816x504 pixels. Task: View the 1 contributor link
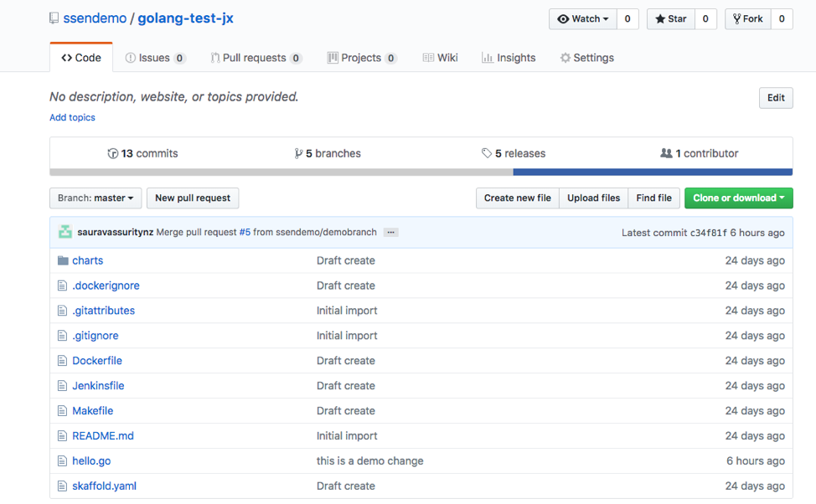pyautogui.click(x=699, y=153)
